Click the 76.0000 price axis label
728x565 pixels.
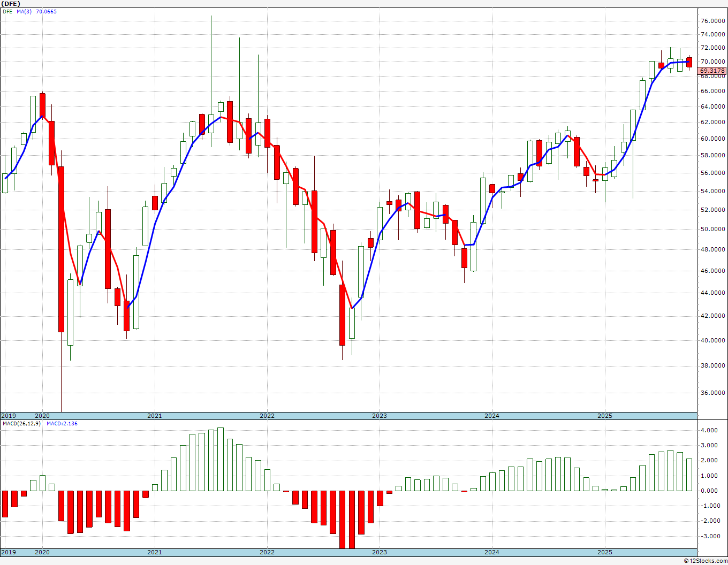(712, 21)
